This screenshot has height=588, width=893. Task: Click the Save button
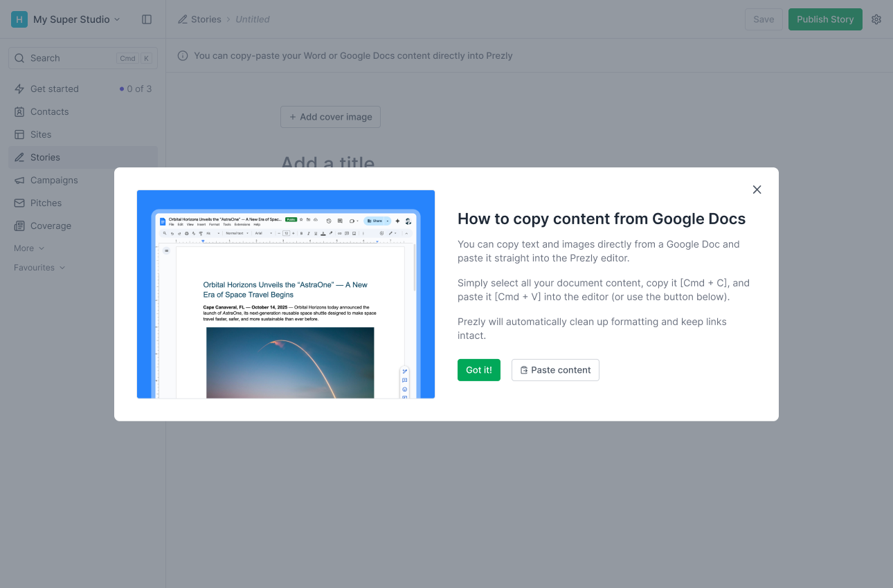click(763, 19)
